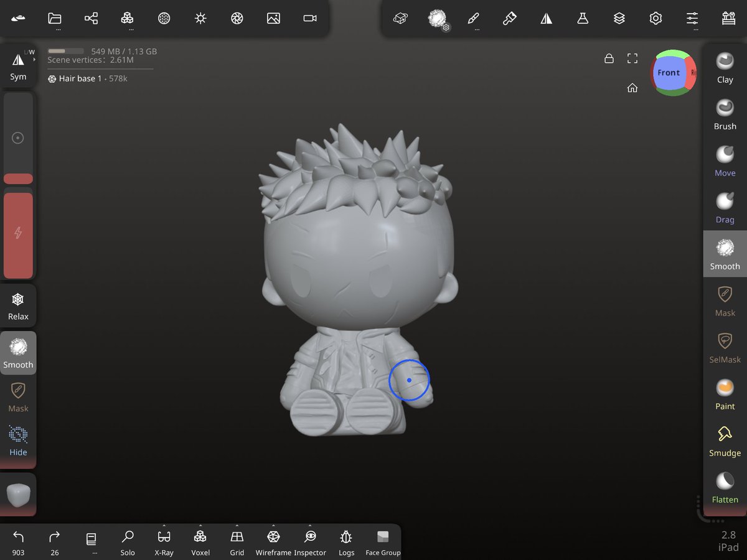This screenshot has width=747, height=560.
Task: Open Smooth tool settings in top bar
Action: click(438, 19)
